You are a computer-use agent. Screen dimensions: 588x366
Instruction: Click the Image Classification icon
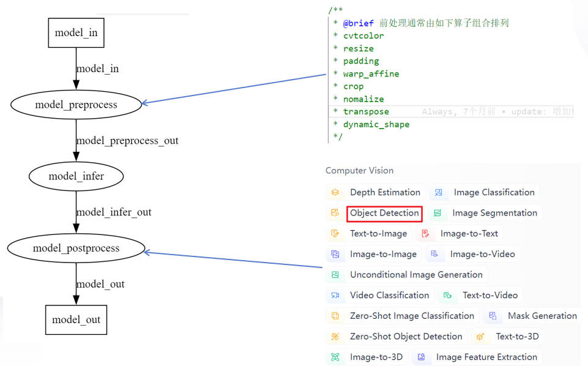click(x=438, y=192)
